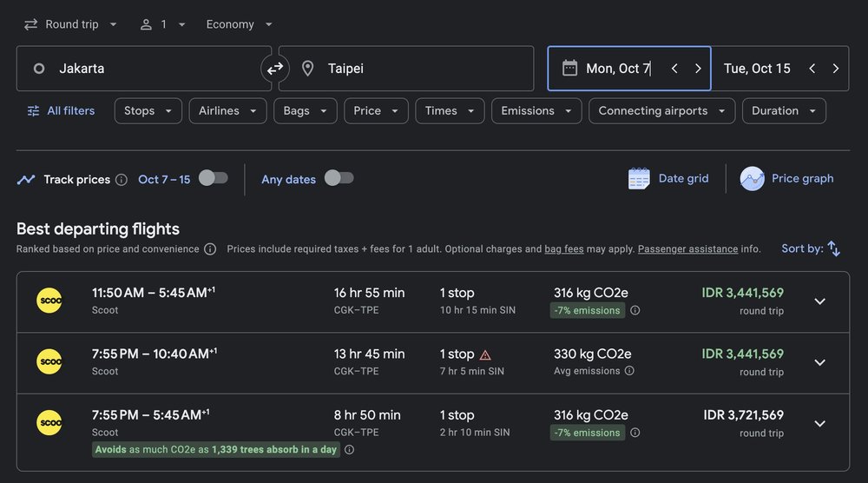Go to previous return date before Oct 15
This screenshot has height=483, width=868.
pyautogui.click(x=812, y=69)
